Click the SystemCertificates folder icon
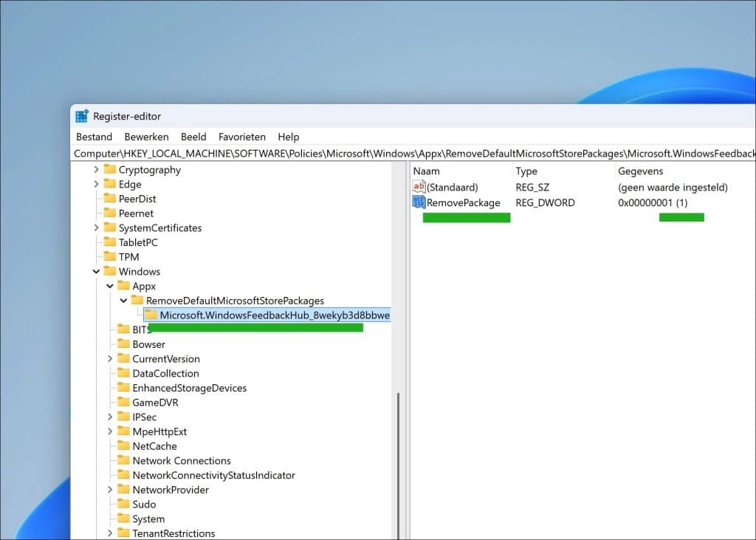The height and width of the screenshot is (540, 756). click(110, 227)
